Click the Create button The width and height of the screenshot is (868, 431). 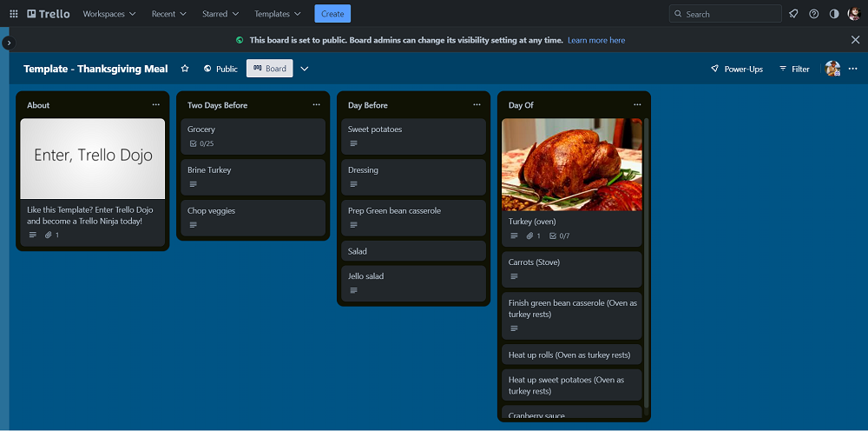click(332, 14)
